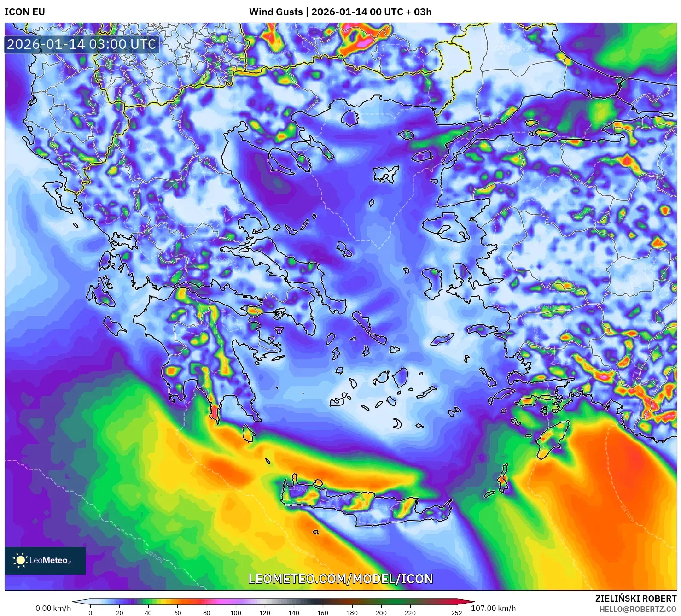The width and height of the screenshot is (681, 616).
Task: Click the LeoMeteo sun logo
Action: point(20,560)
